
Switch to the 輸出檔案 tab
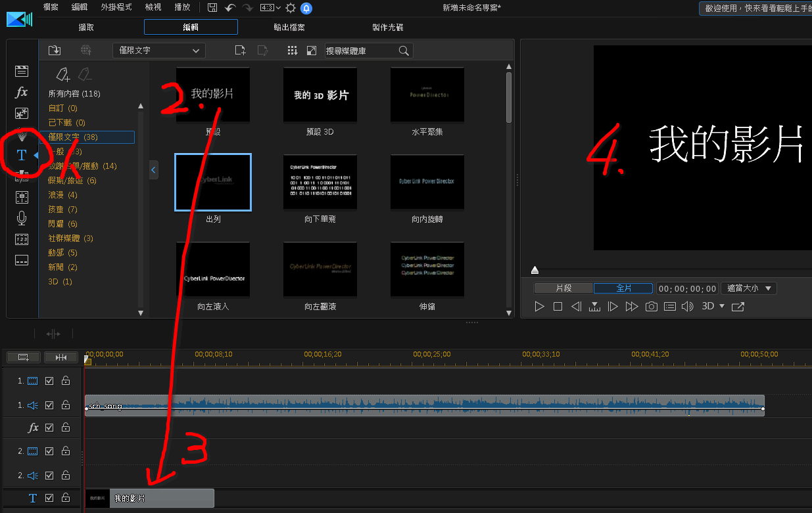point(289,28)
